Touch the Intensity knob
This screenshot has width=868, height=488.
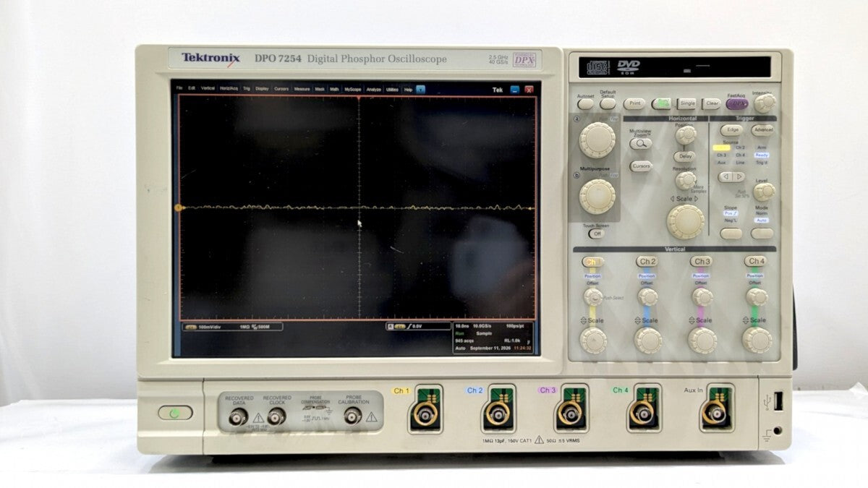point(765,103)
